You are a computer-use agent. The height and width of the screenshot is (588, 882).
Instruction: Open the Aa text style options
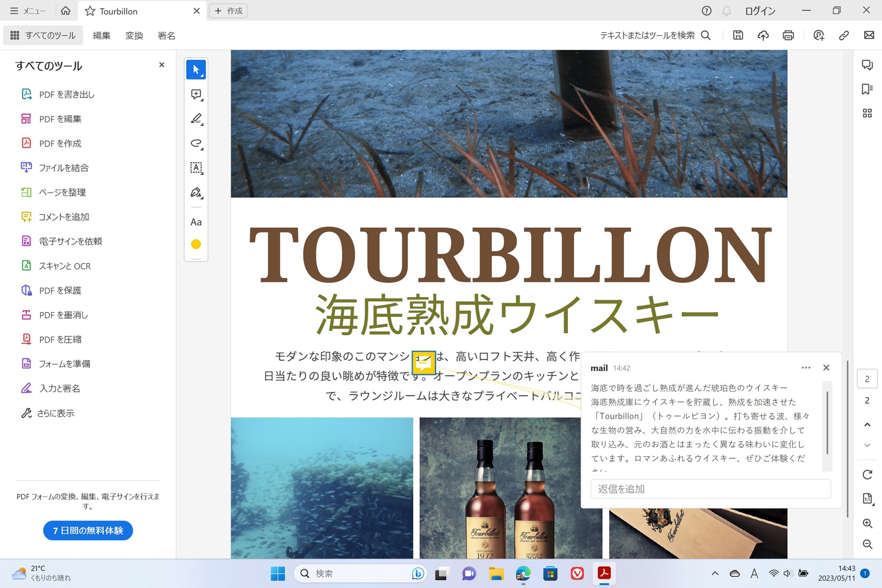point(196,222)
